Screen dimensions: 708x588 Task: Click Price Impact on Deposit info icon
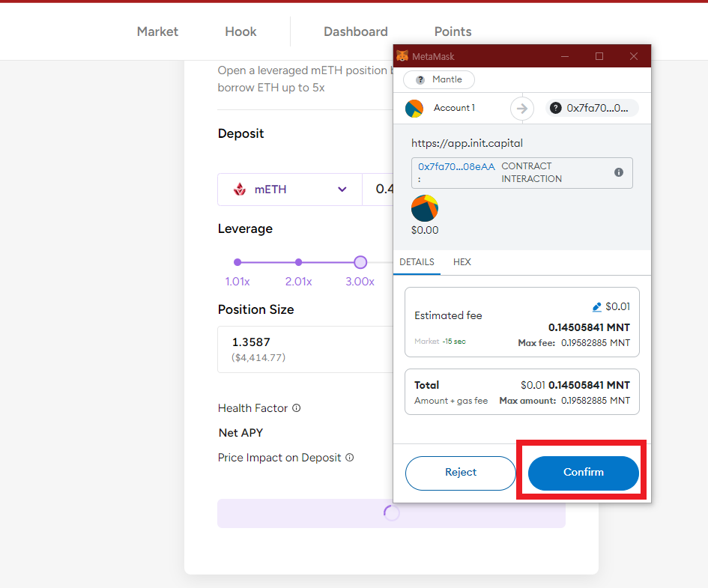point(349,458)
